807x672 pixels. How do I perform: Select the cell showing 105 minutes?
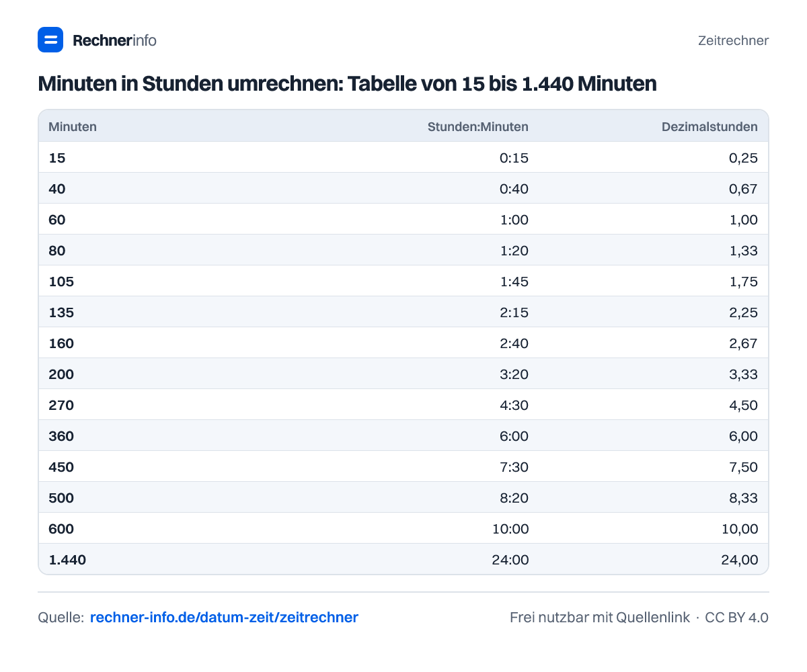[x=61, y=282]
